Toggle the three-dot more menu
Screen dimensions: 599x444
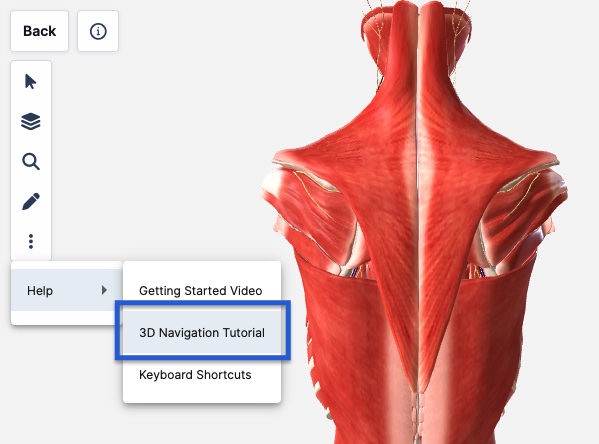(x=31, y=241)
